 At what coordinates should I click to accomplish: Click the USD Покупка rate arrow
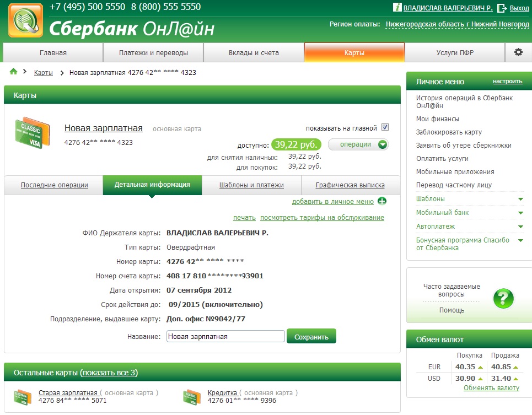pos(480,379)
